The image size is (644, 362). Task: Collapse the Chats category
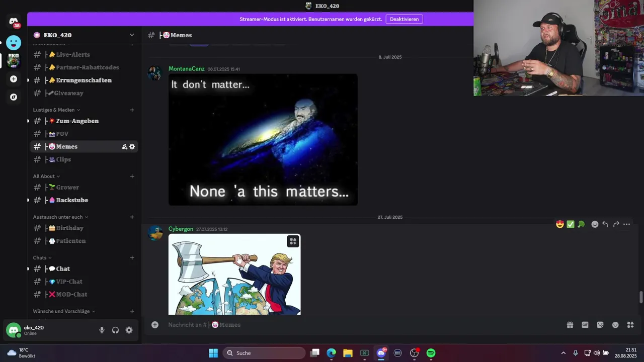[x=42, y=258]
